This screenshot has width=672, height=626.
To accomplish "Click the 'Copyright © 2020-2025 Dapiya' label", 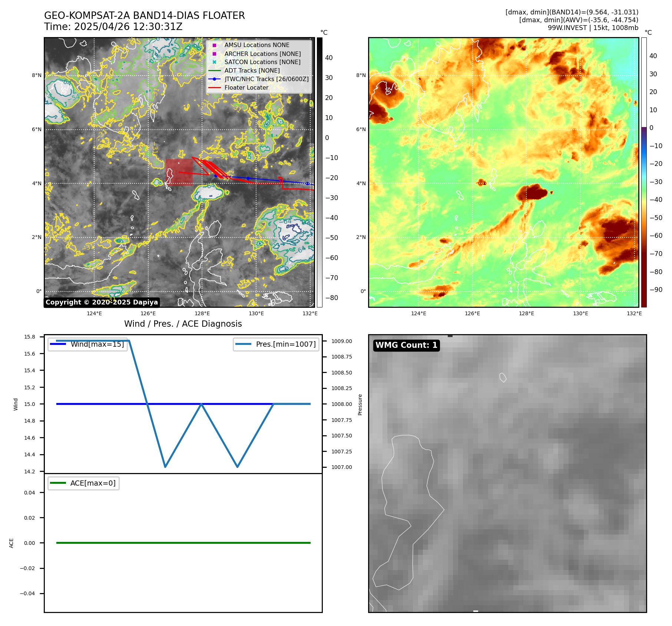I will pos(102,302).
